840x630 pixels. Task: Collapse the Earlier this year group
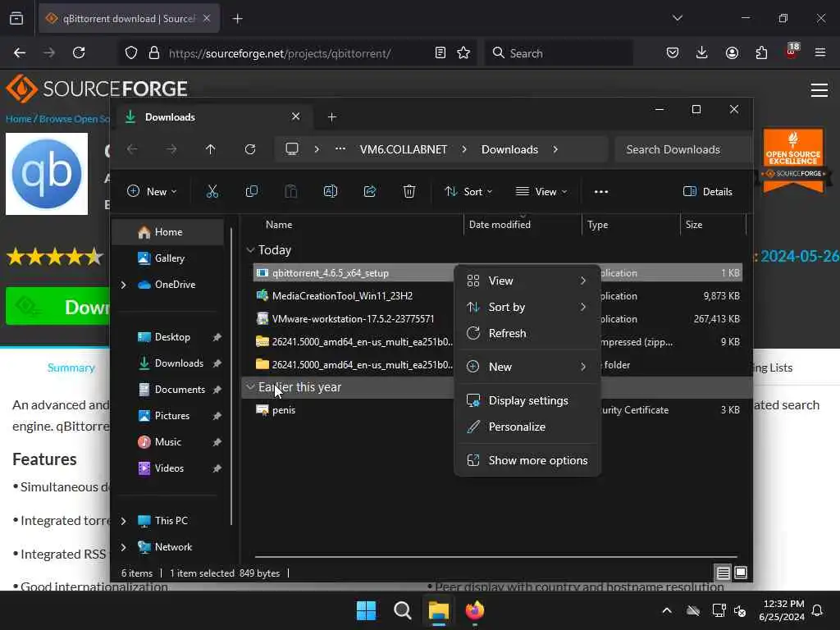[x=250, y=387]
